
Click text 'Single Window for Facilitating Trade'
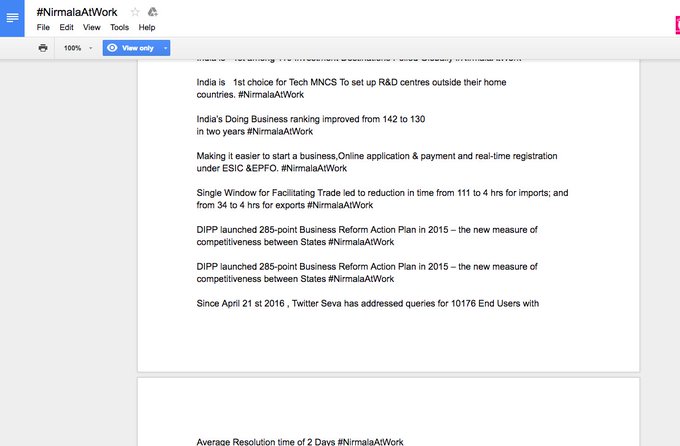(x=268, y=193)
